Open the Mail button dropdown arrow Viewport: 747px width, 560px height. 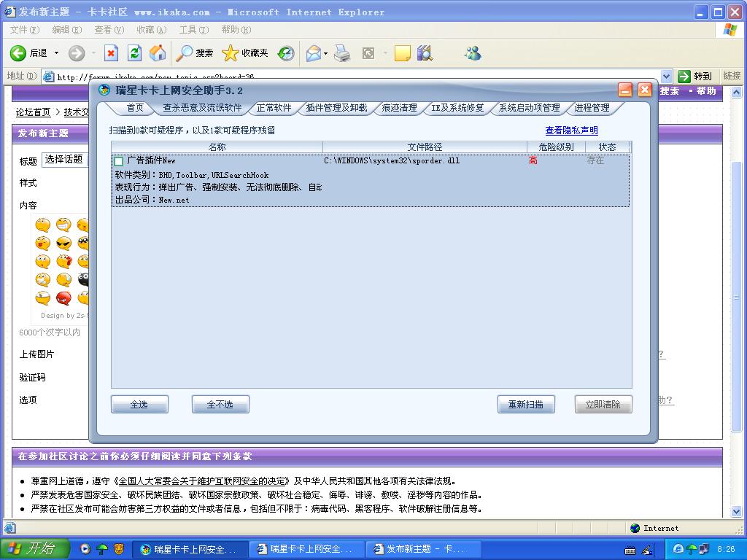click(x=326, y=52)
